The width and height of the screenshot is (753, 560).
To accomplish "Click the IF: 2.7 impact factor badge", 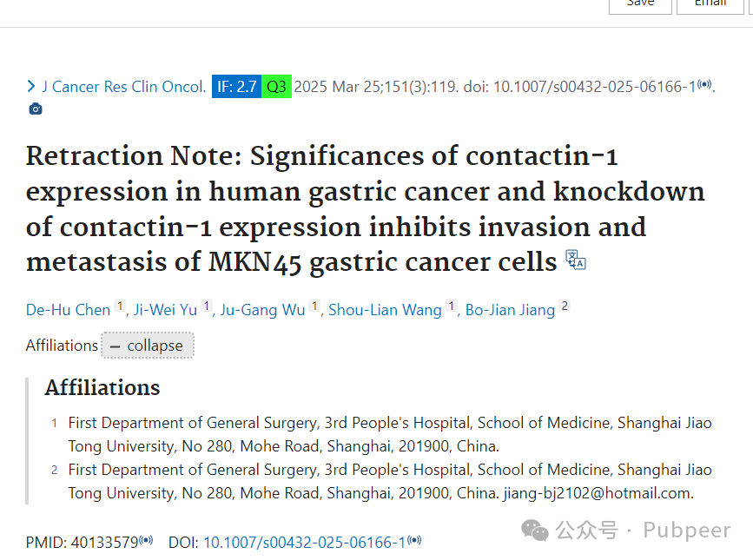I will 237,86.
